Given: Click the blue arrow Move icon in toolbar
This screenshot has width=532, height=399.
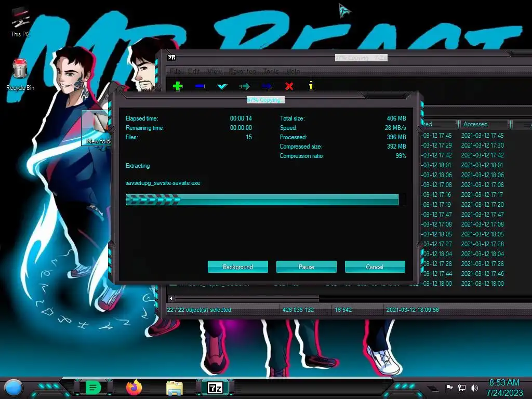Looking at the screenshot, I should [x=267, y=87].
